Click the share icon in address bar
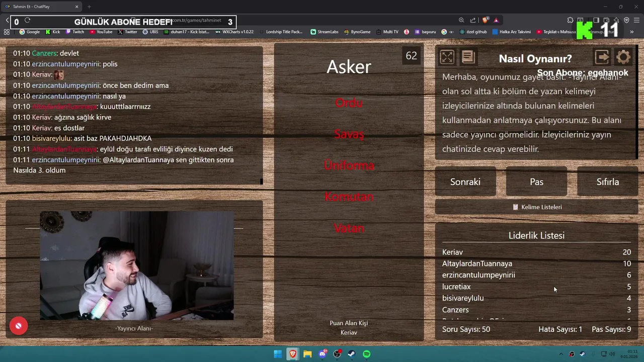Image resolution: width=644 pixels, height=362 pixels. (x=473, y=20)
